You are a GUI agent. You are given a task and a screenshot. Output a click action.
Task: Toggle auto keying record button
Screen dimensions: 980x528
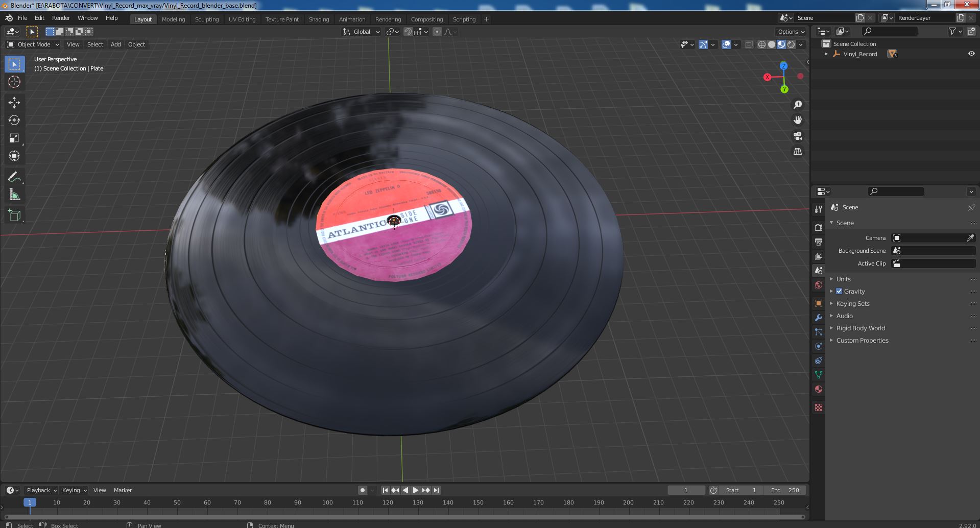click(362, 490)
